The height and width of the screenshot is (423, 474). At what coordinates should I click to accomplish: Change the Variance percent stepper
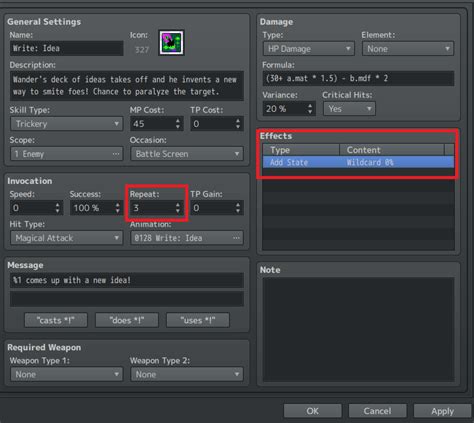pos(310,109)
